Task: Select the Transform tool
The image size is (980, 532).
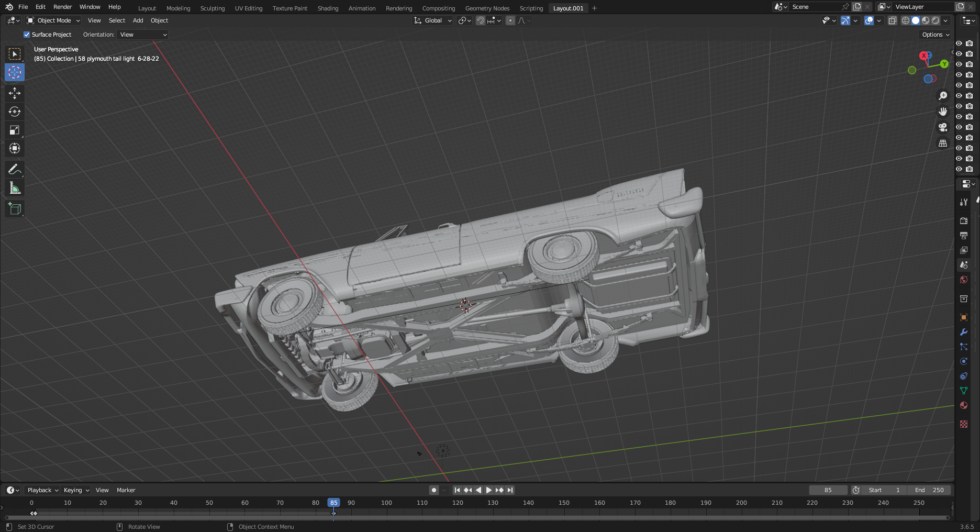Action: pyautogui.click(x=15, y=148)
